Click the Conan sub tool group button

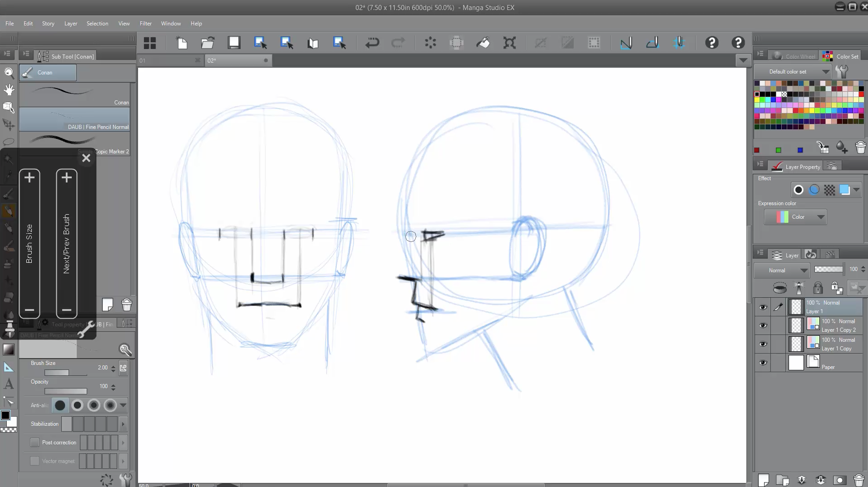pyautogui.click(x=48, y=72)
